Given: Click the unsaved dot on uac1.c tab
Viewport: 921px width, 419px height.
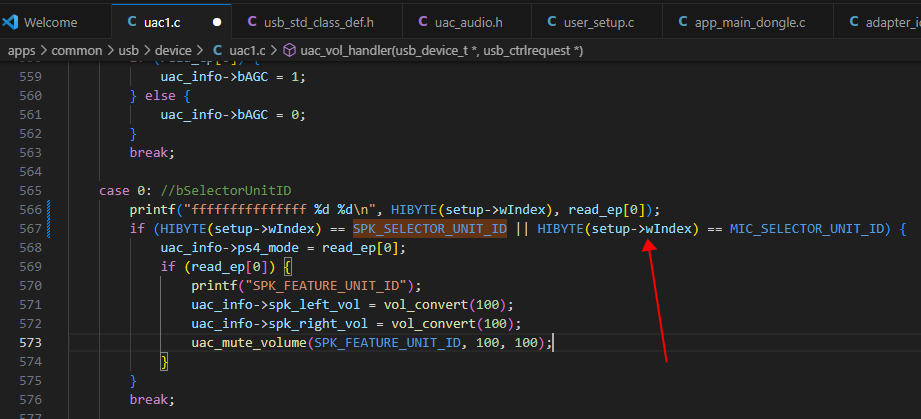Looking at the screenshot, I should (217, 22).
